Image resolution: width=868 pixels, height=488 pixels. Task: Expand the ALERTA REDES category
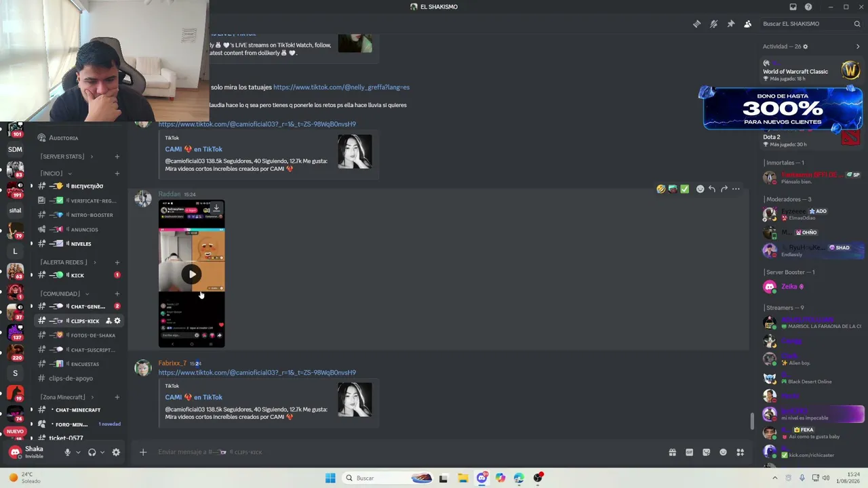pyautogui.click(x=68, y=262)
